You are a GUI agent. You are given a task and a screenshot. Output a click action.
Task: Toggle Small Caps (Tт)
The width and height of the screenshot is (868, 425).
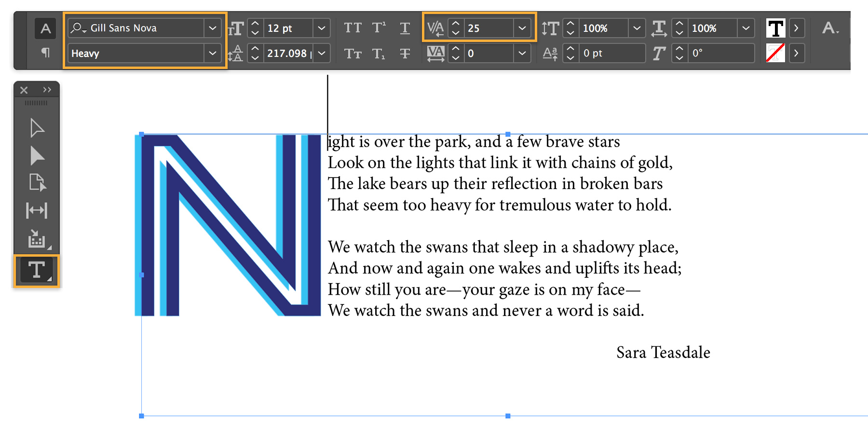(353, 53)
